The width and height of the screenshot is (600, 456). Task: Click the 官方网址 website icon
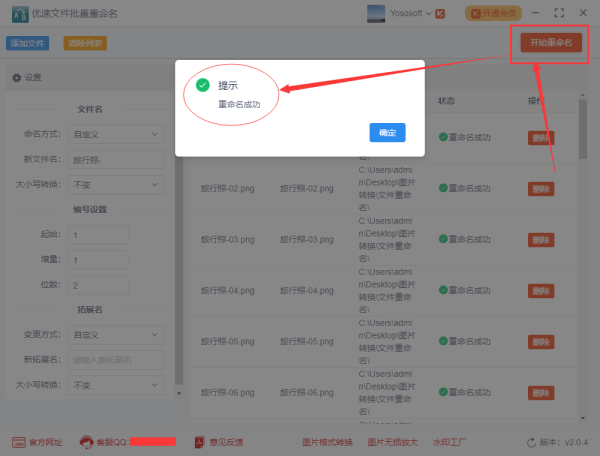coord(19,443)
